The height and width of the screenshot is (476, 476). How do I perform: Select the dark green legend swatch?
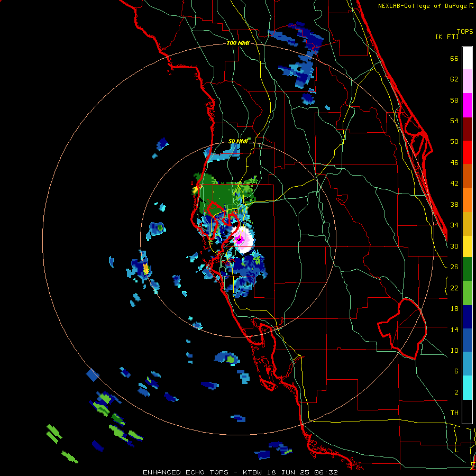pos(467,269)
